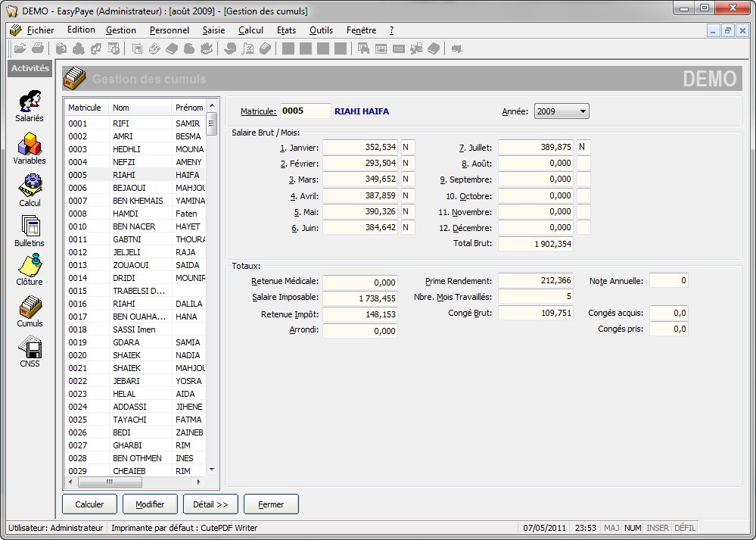Click the Arrondi field
Viewport: 756px width, 540px height.
(360, 331)
